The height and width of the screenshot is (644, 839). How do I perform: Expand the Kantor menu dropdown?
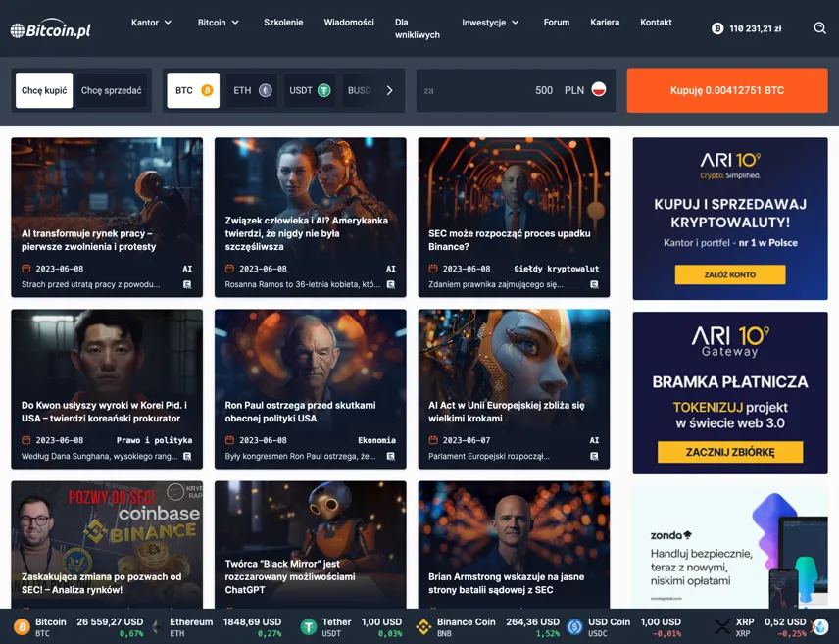(x=151, y=23)
